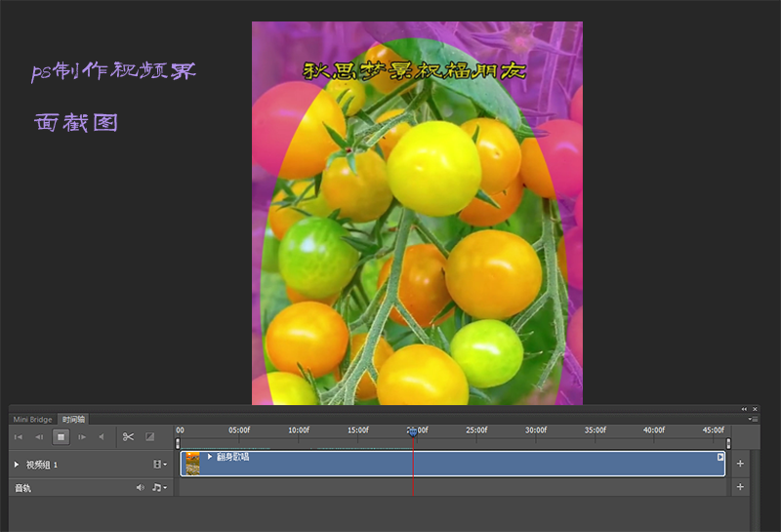Mute the 音轨 audio track
The image size is (781, 532).
click(141, 487)
